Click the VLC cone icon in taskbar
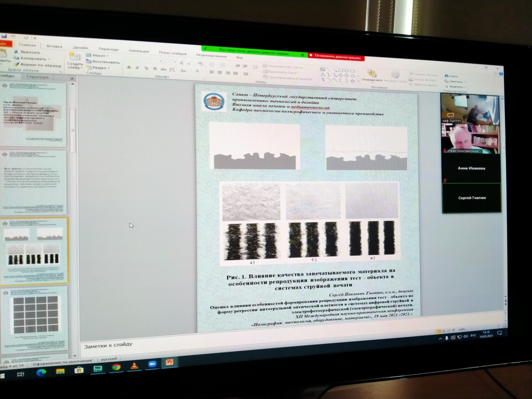The width and height of the screenshot is (532, 399). (134, 365)
